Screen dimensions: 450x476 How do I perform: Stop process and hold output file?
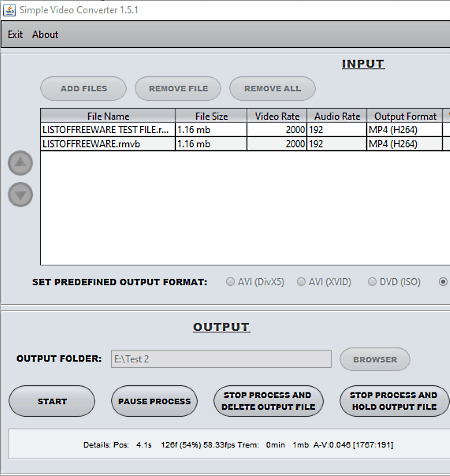pos(394,401)
